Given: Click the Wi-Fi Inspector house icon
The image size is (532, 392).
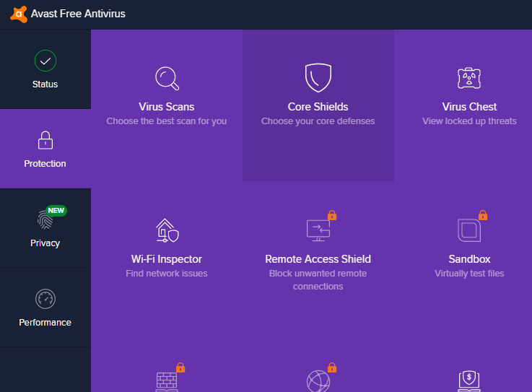Looking at the screenshot, I should [167, 230].
